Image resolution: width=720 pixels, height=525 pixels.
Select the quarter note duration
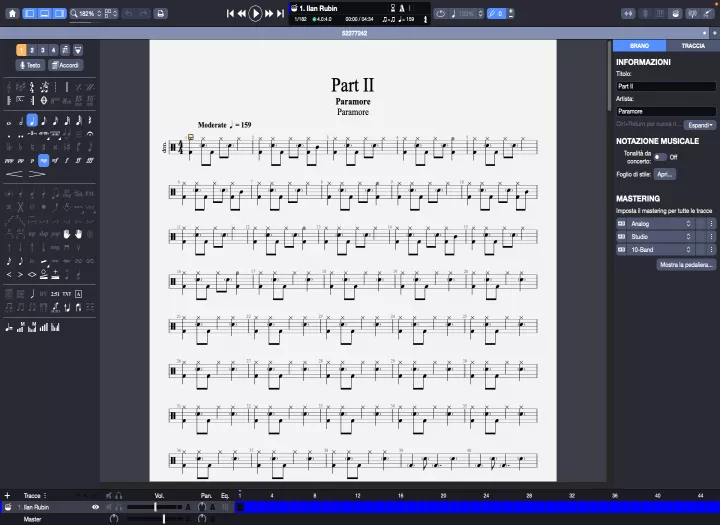pos(32,121)
